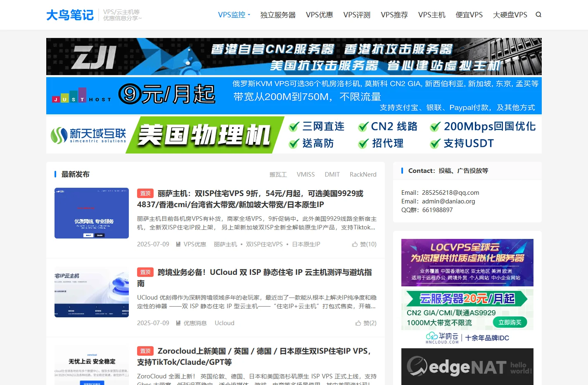Select the VMISS tab link
The height and width of the screenshot is (385, 588).
[306, 175]
